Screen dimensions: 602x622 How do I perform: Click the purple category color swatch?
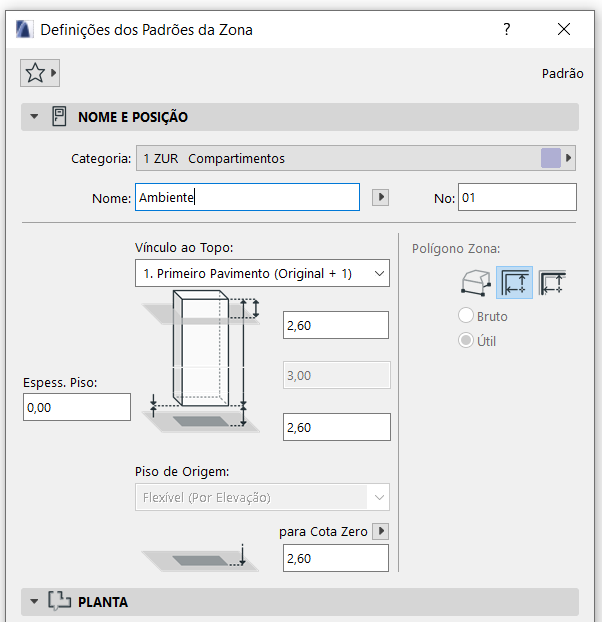(550, 158)
